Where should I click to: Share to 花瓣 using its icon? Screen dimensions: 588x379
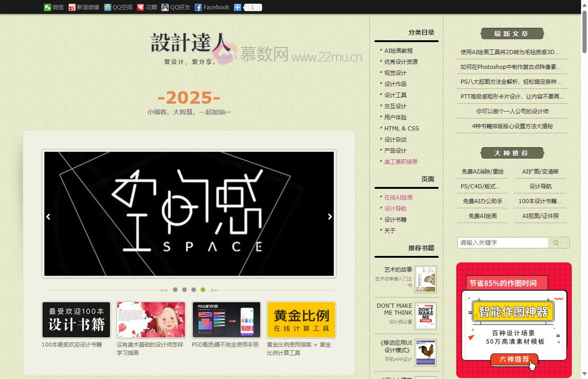coord(141,7)
